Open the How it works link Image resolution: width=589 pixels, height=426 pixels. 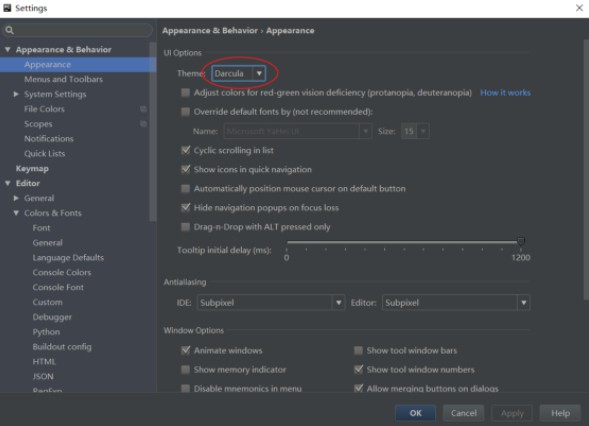point(505,93)
